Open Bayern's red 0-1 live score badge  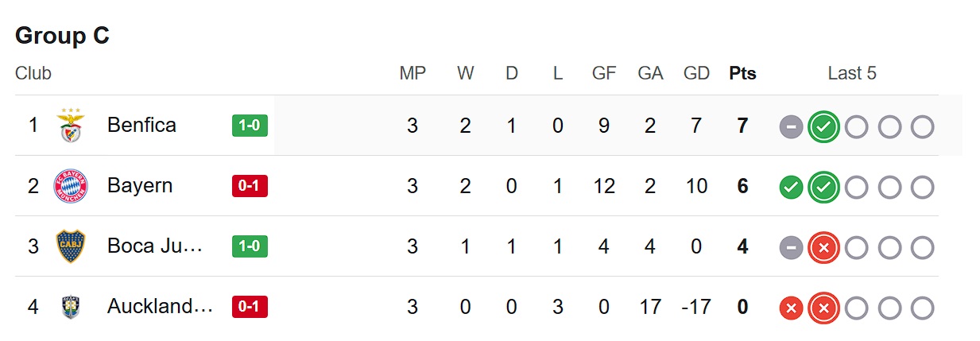[250, 186]
